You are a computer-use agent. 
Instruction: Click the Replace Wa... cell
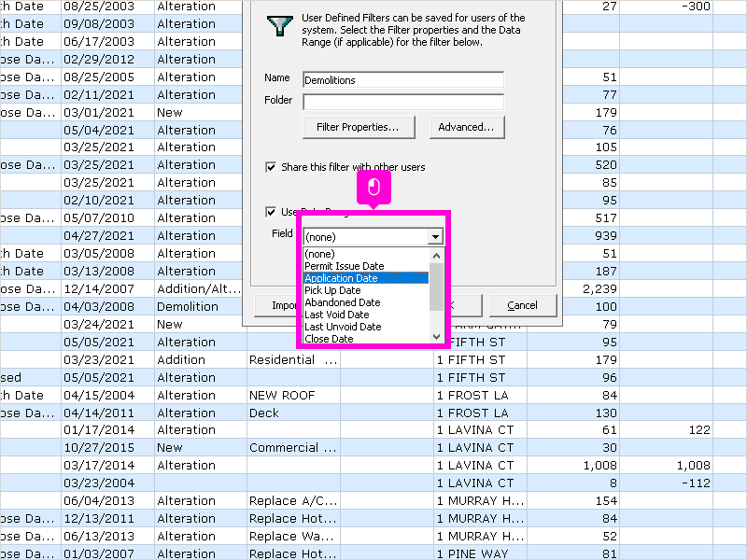(293, 536)
